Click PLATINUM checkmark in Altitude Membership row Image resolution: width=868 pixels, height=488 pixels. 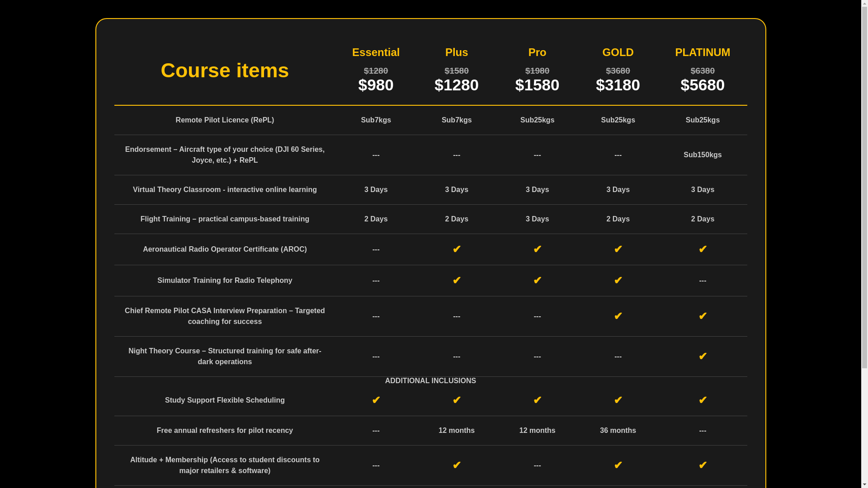[703, 465]
